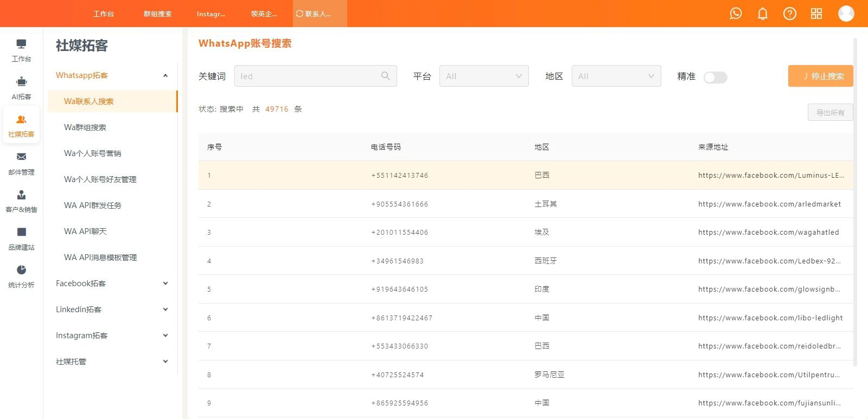Toggle the 精准 switch

point(715,77)
